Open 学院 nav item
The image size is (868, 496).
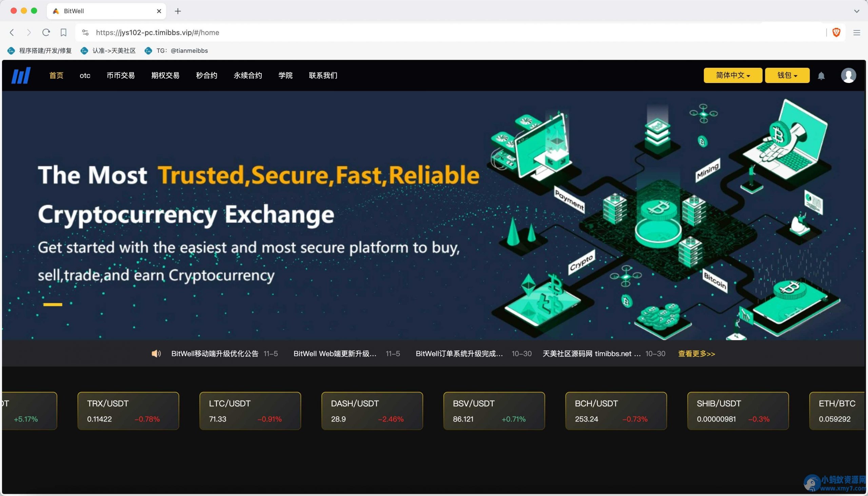285,75
